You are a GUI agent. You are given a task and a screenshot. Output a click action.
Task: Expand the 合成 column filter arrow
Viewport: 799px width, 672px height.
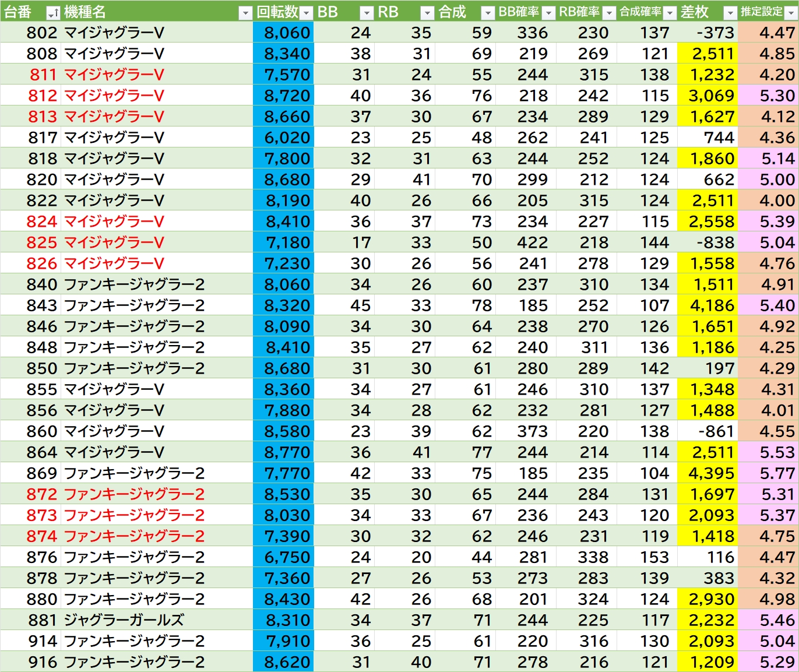pos(488,13)
